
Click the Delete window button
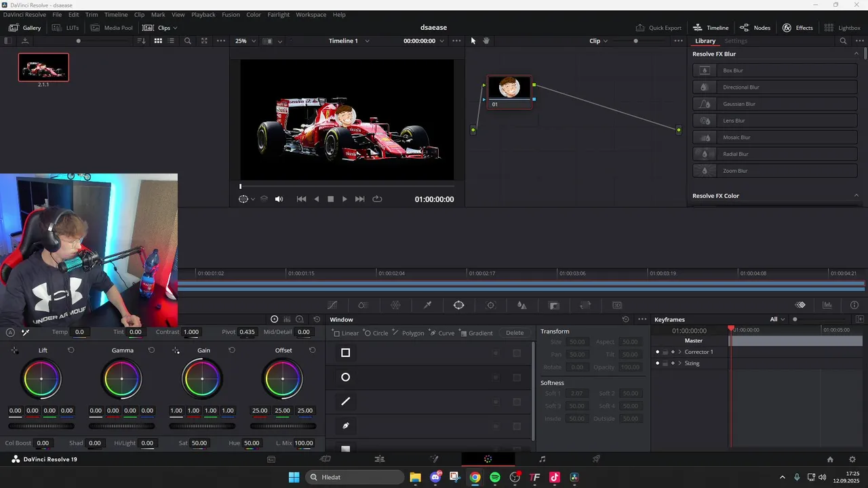pos(515,333)
